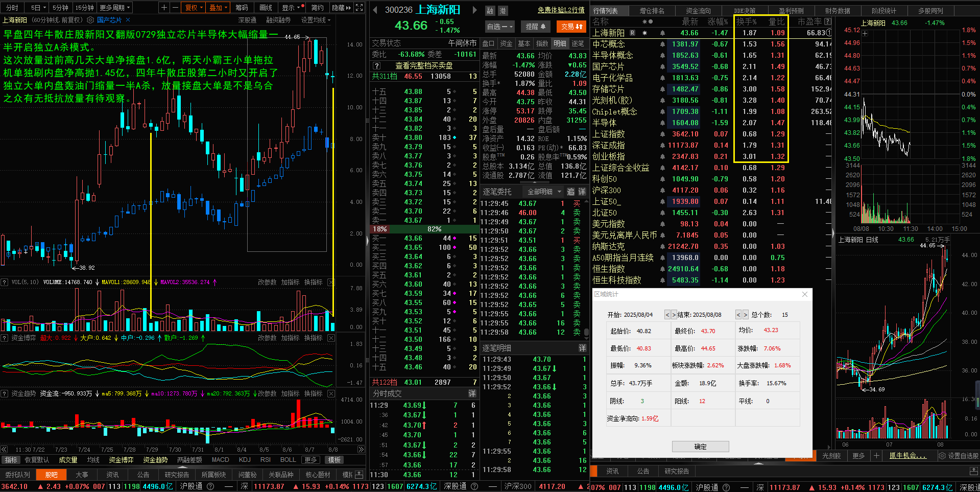Switch to 增仓排名 tab
Viewport: 980px width, 492px height.
tap(652, 10)
